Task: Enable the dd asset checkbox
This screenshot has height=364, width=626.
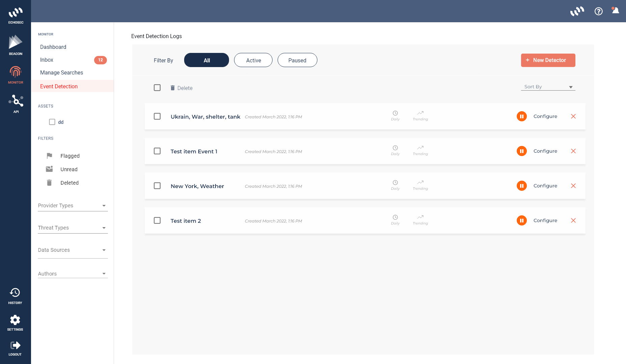Action: tap(52, 122)
